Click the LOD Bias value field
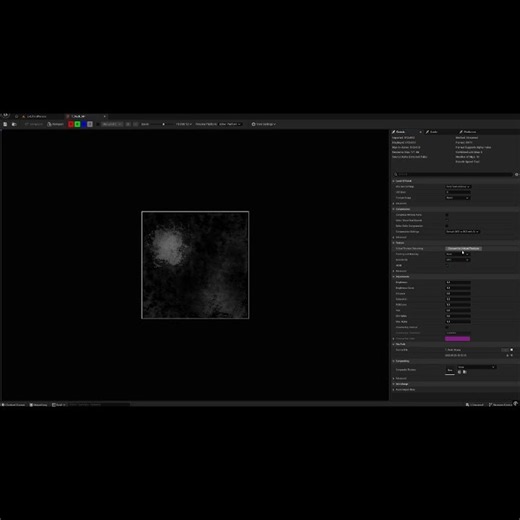The height and width of the screenshot is (520, 520). tap(458, 192)
